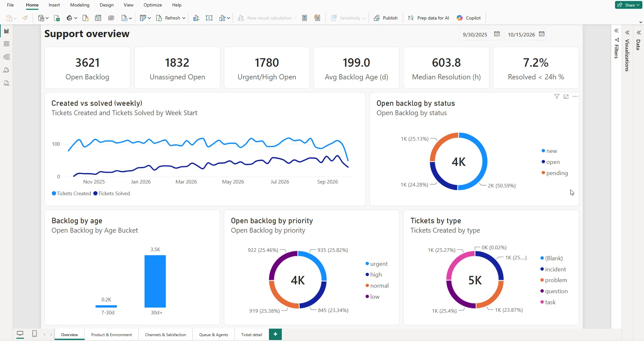Screen dimensions: 644x341
Task: Open focus mode for status donut visual
Action: (566, 96)
